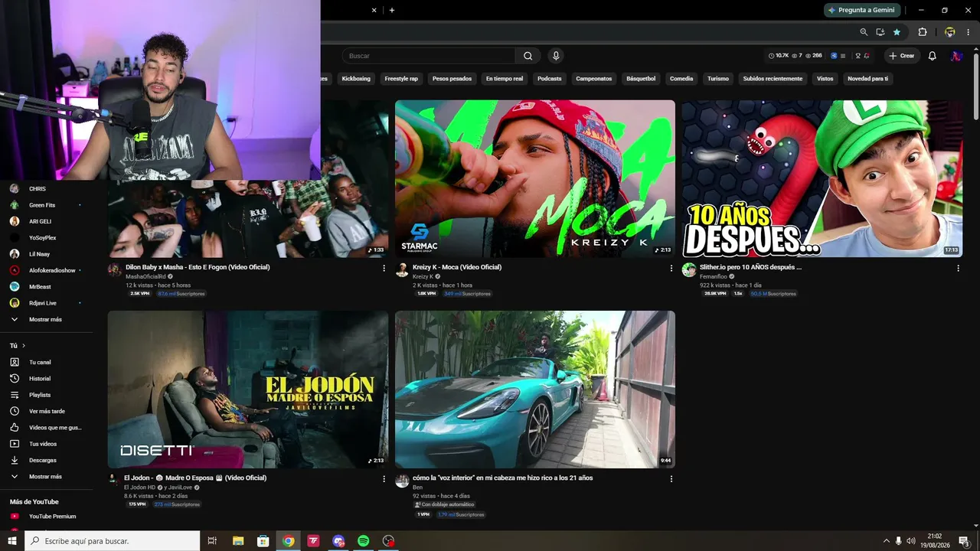Image resolution: width=980 pixels, height=551 pixels.
Task: Select the Freestyle rap filter chip
Action: pyautogui.click(x=401, y=79)
